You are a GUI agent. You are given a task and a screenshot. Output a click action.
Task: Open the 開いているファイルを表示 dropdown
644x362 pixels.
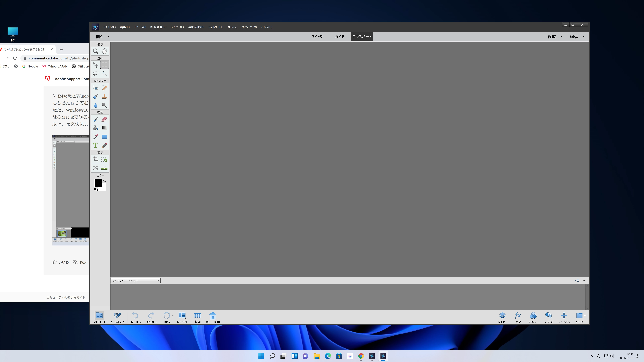135,281
